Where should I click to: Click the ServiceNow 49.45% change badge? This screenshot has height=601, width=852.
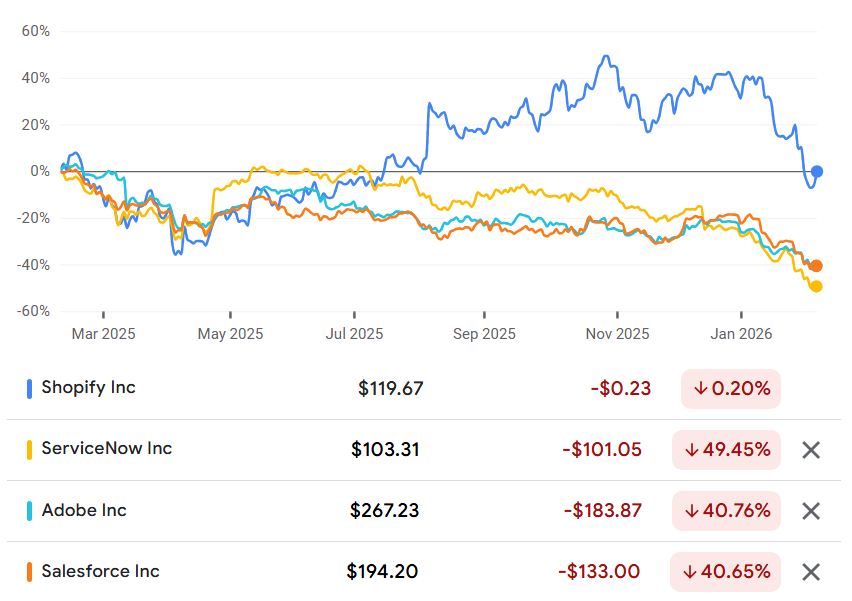click(726, 450)
